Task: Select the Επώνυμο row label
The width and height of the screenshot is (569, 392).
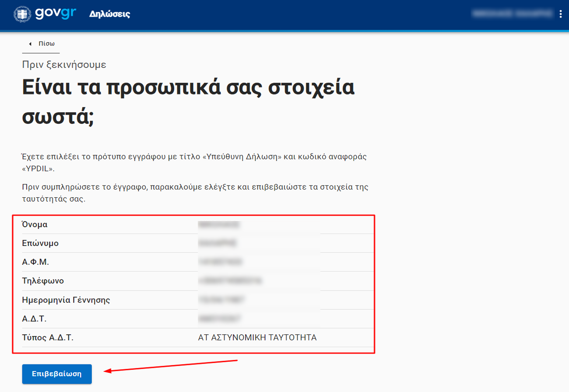Action: click(40, 243)
